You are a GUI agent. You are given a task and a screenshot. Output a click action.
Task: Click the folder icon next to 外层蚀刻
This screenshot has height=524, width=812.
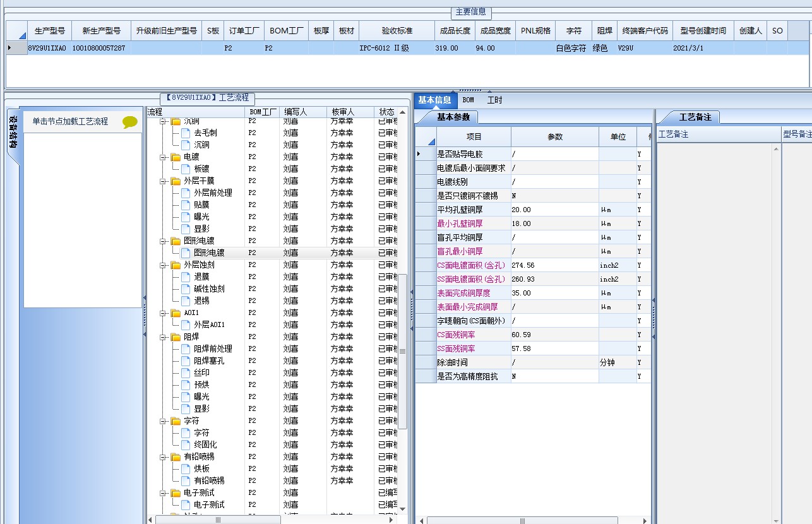coord(176,265)
